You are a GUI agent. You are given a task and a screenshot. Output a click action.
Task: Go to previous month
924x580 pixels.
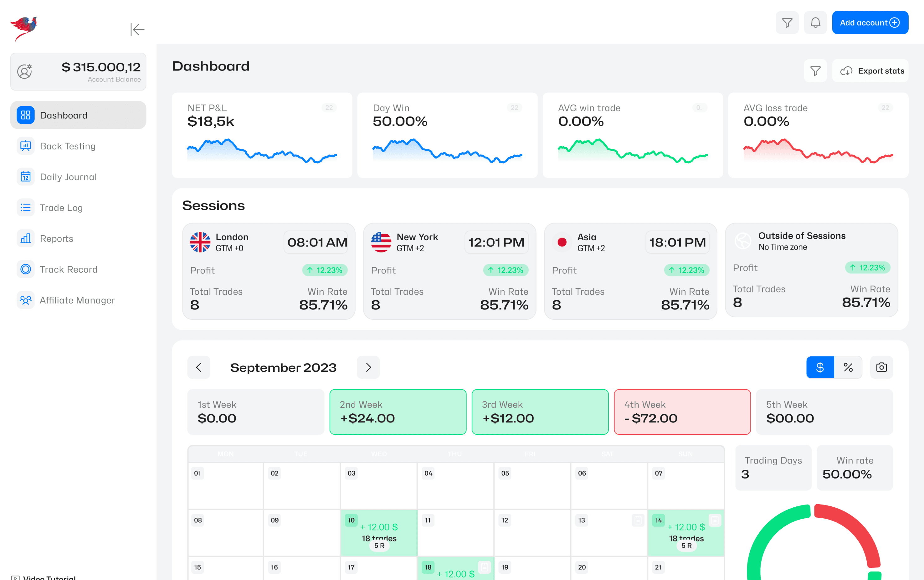click(x=198, y=367)
